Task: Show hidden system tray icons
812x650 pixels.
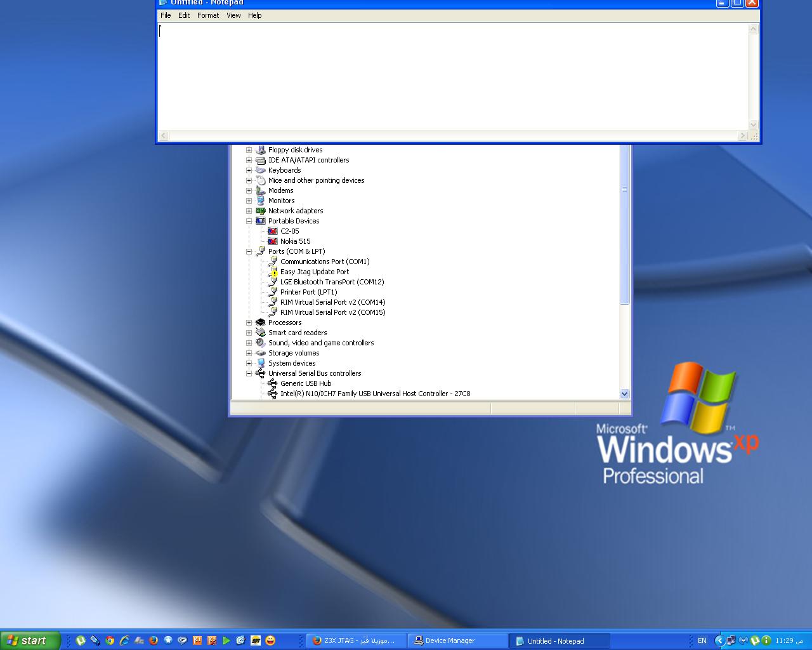Action: pyautogui.click(x=719, y=640)
